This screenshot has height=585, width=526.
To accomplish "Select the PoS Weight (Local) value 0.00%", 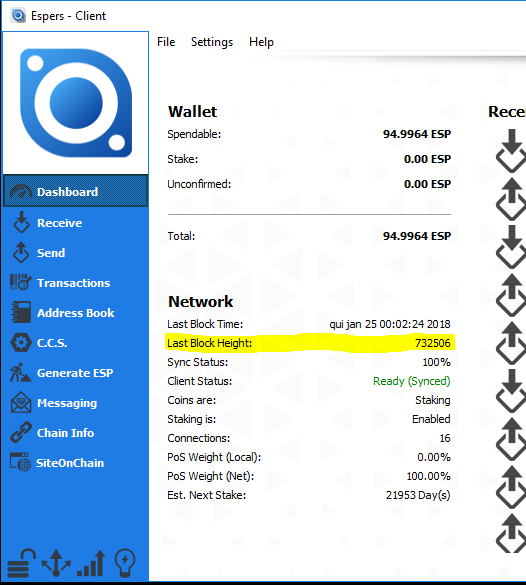I will 433,457.
